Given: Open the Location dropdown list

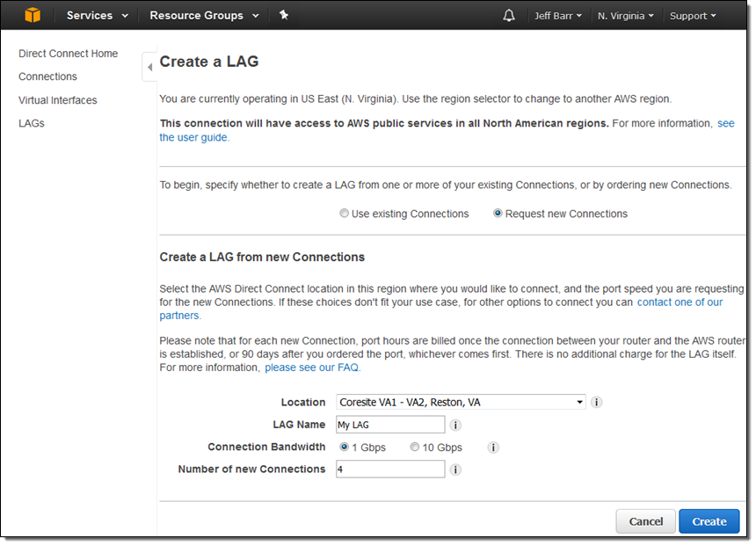Looking at the screenshot, I should pos(461,403).
